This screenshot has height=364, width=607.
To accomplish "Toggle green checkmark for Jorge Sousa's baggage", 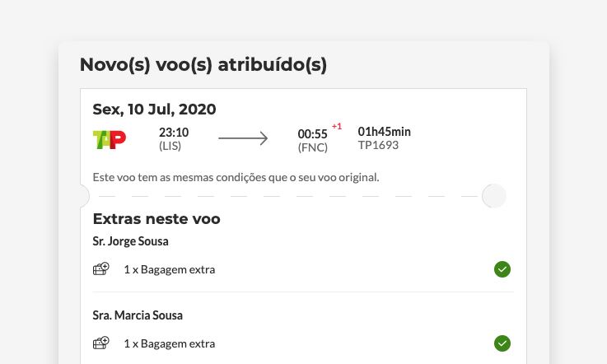I will (502, 268).
